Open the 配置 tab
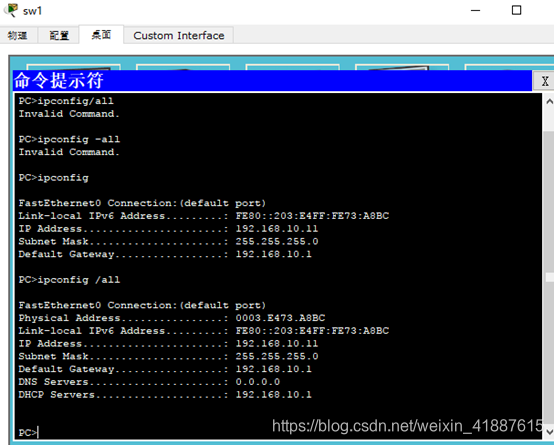This screenshot has width=554, height=445. click(59, 35)
